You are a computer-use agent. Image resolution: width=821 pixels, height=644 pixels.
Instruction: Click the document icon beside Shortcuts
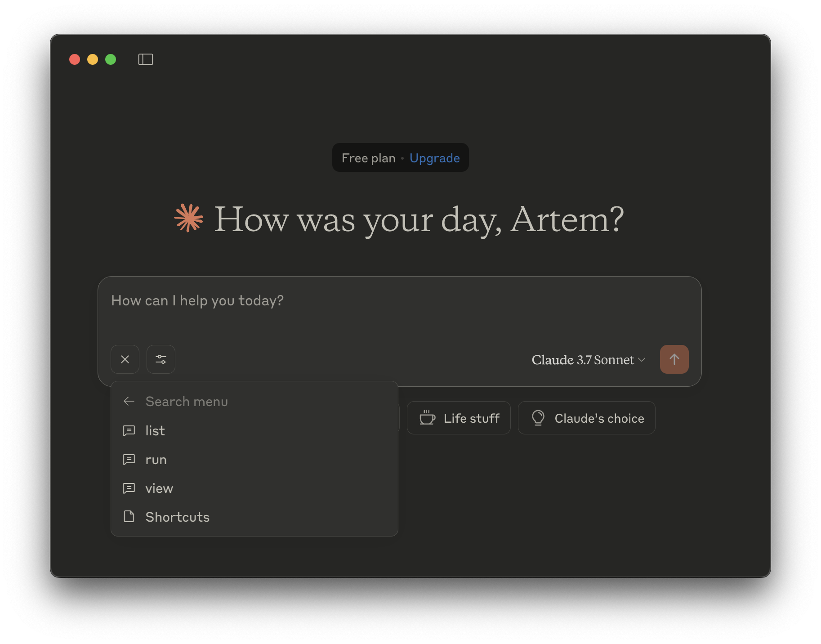[x=129, y=517]
